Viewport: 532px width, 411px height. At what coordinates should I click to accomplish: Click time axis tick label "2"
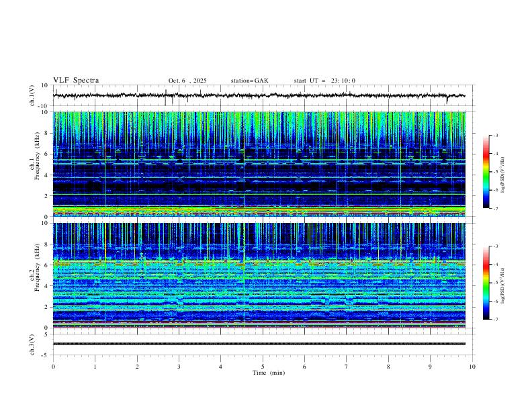pos(137,367)
